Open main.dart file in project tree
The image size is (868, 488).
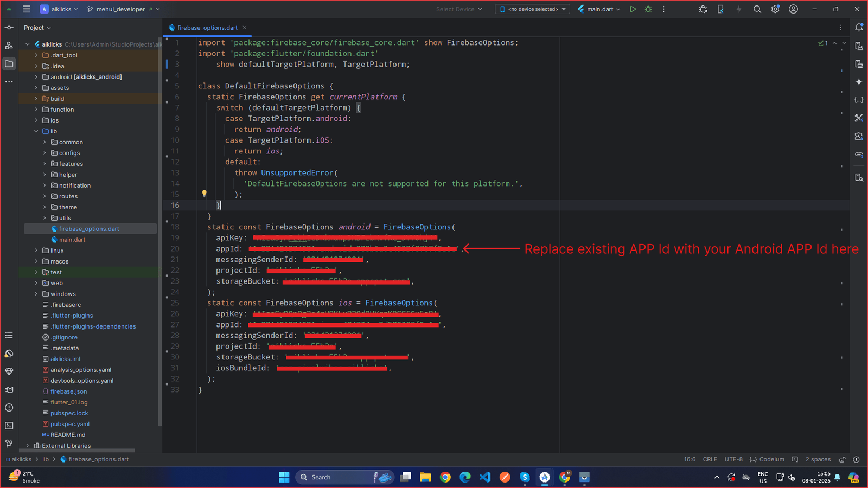[72, 240]
